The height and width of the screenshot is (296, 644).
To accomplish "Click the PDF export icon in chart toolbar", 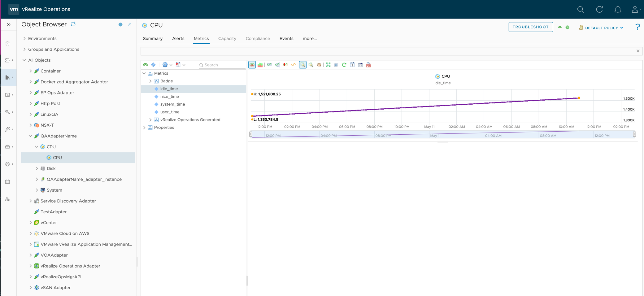I will click(x=368, y=65).
